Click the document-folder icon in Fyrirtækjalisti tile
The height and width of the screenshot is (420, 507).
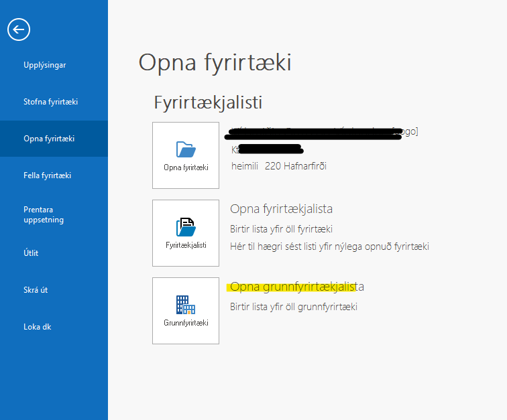186,226
